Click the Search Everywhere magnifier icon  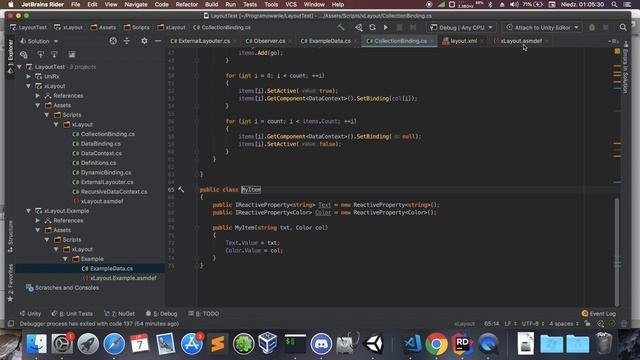tap(623, 27)
